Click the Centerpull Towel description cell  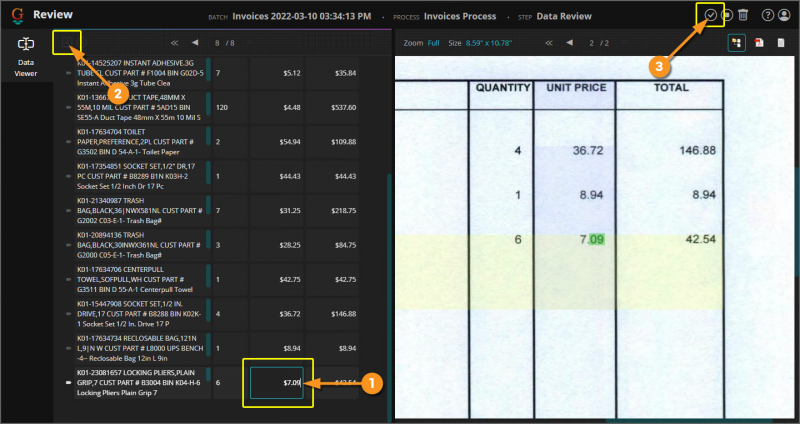tap(142, 280)
